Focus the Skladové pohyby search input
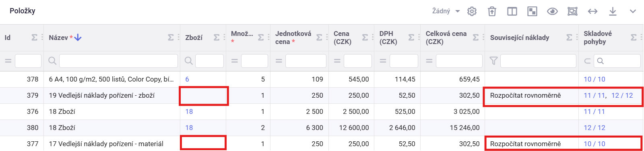The width and height of the screenshot is (644, 151). click(617, 61)
